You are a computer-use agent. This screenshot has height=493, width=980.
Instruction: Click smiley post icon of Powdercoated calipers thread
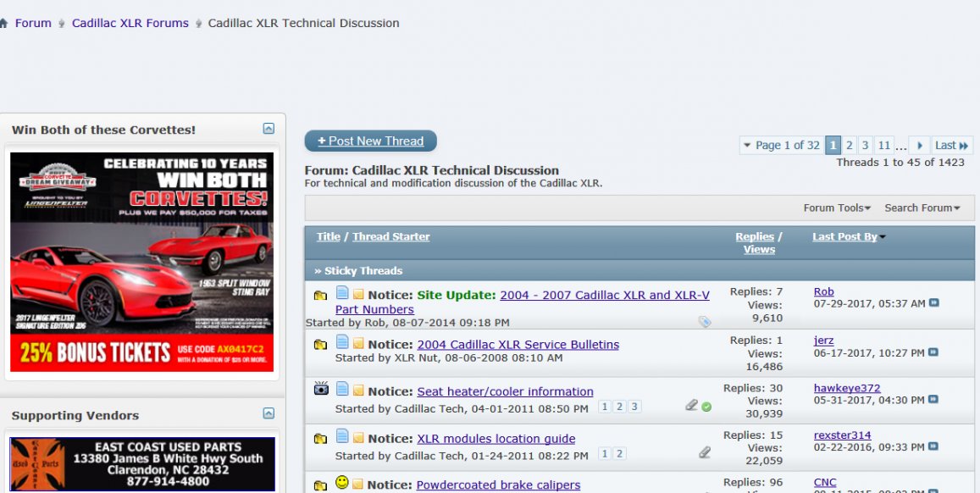tap(342, 482)
